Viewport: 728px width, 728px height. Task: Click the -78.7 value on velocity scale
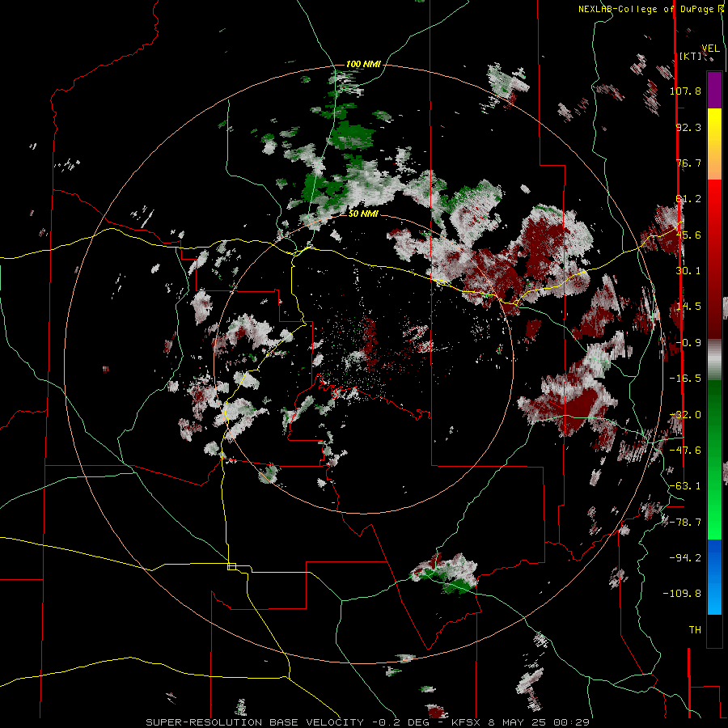click(685, 523)
